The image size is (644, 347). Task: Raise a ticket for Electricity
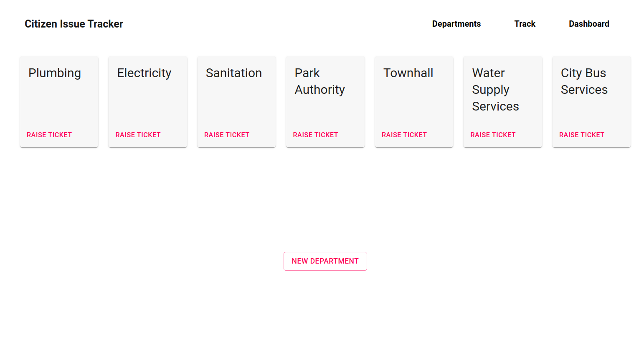[138, 135]
